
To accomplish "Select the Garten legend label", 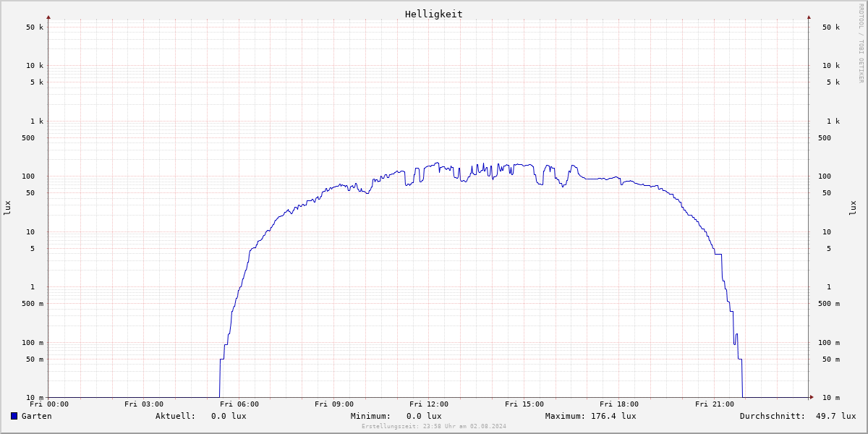I will coord(37,416).
